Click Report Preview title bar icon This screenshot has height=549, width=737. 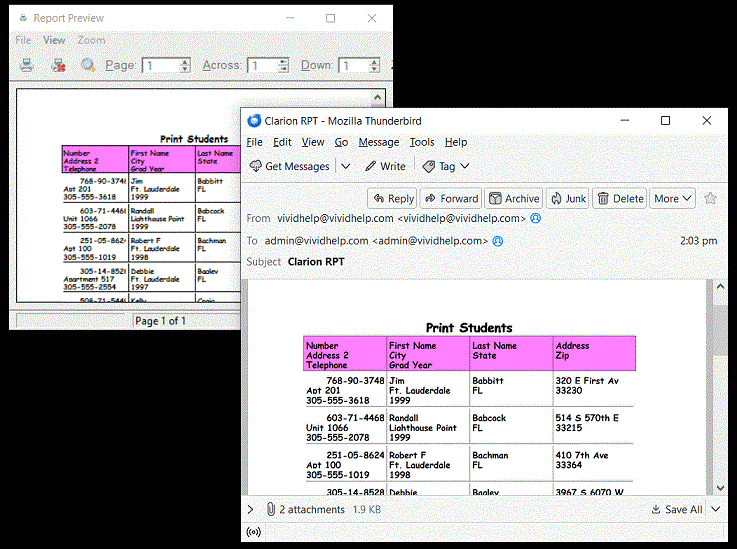tap(23, 18)
